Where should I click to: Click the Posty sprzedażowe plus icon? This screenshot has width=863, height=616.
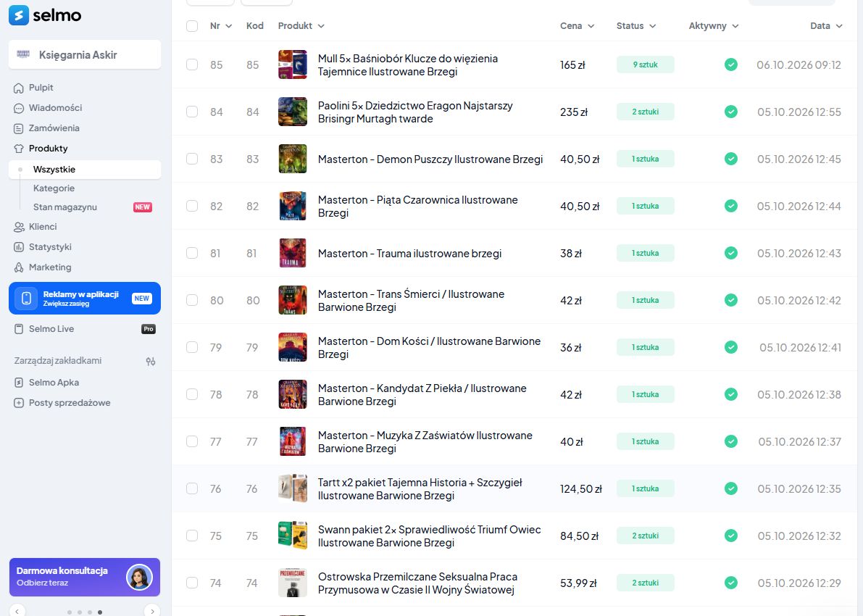click(19, 403)
